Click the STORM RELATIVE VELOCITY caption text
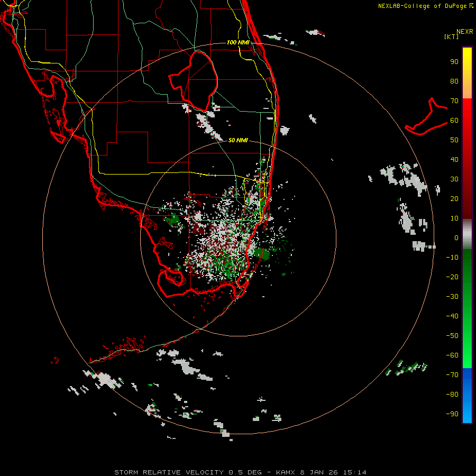 point(169,472)
